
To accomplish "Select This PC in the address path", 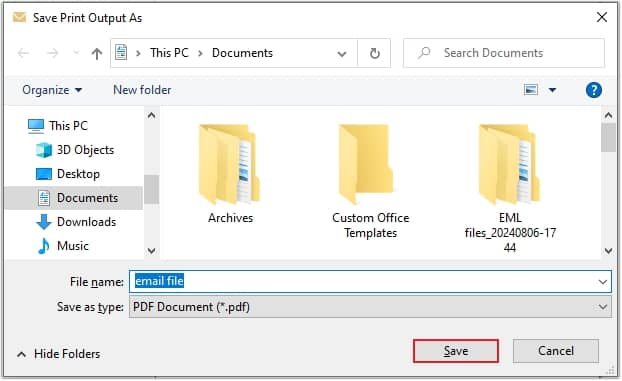I will click(x=169, y=53).
